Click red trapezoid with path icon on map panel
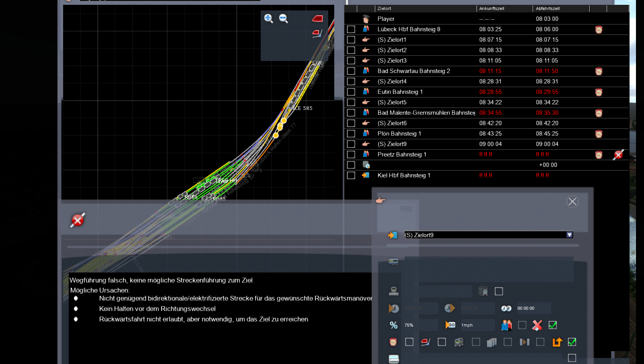This screenshot has width=644, height=364. point(317,33)
